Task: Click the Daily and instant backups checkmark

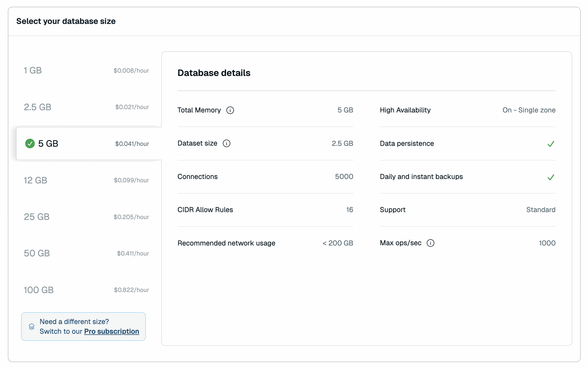Action: tap(551, 177)
